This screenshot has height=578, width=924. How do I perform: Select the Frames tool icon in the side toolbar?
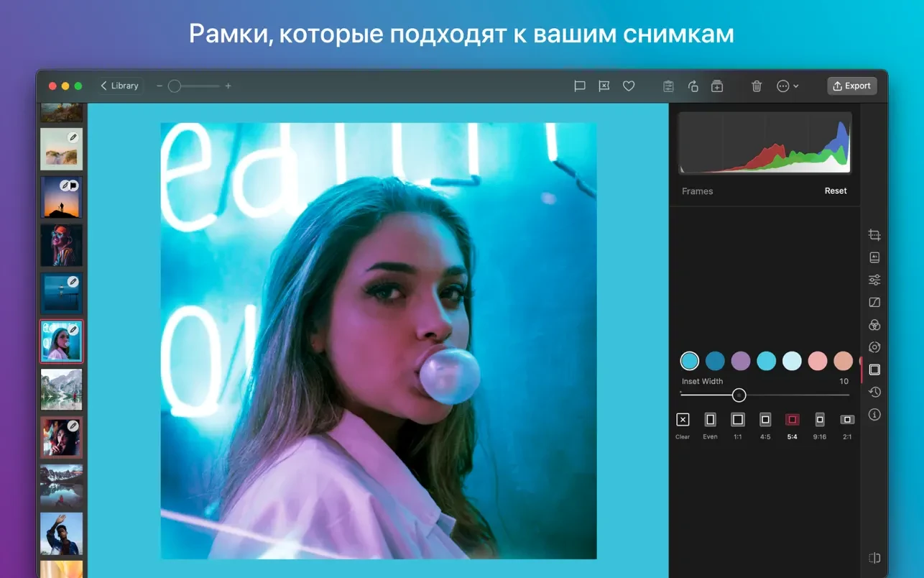pyautogui.click(x=874, y=370)
